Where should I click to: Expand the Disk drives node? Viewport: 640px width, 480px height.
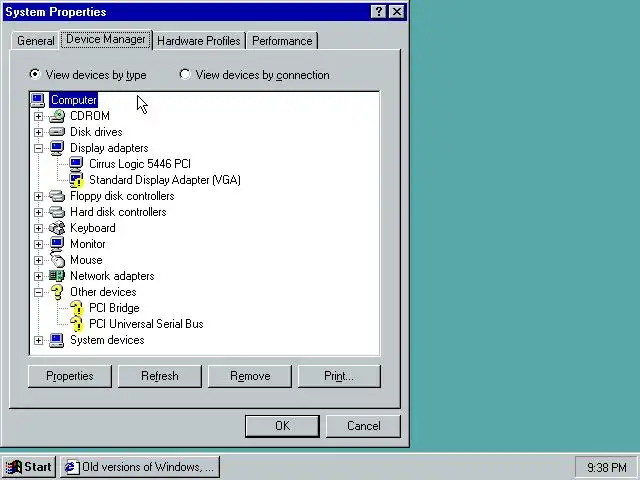click(x=38, y=132)
